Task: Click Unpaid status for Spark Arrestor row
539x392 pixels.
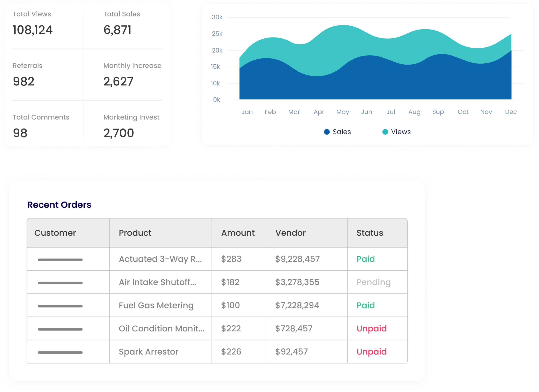Action: coord(372,352)
